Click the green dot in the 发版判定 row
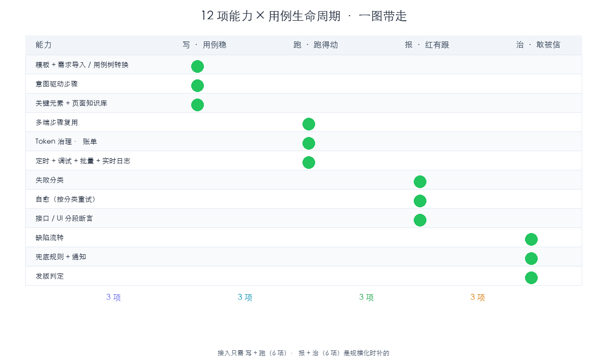This screenshot has width=607, height=364. point(531,278)
